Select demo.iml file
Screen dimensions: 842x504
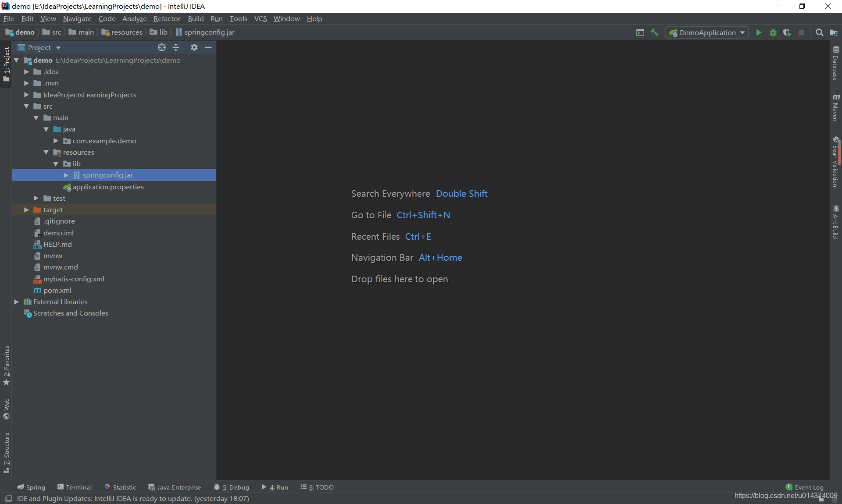54,233
